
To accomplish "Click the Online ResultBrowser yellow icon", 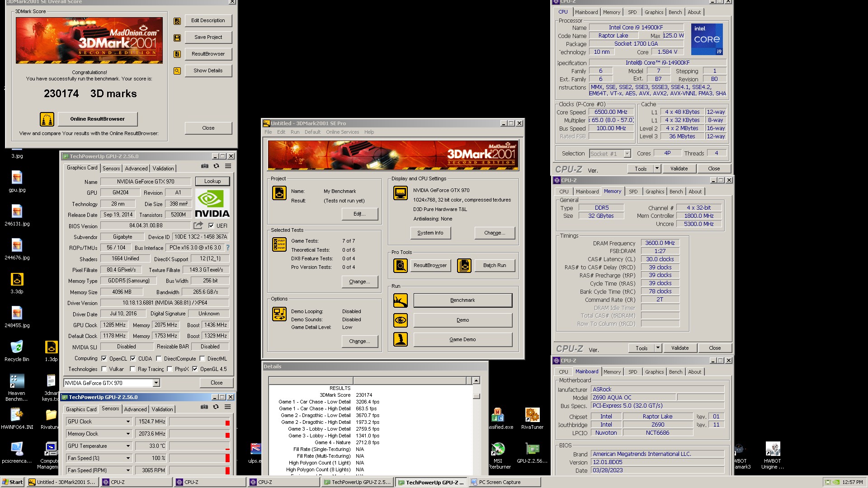I will [x=47, y=119].
